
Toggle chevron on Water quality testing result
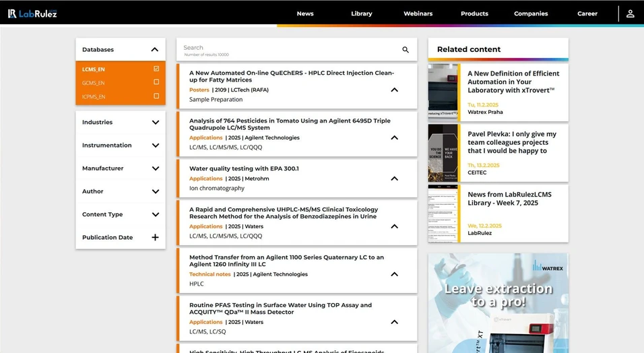pos(394,179)
